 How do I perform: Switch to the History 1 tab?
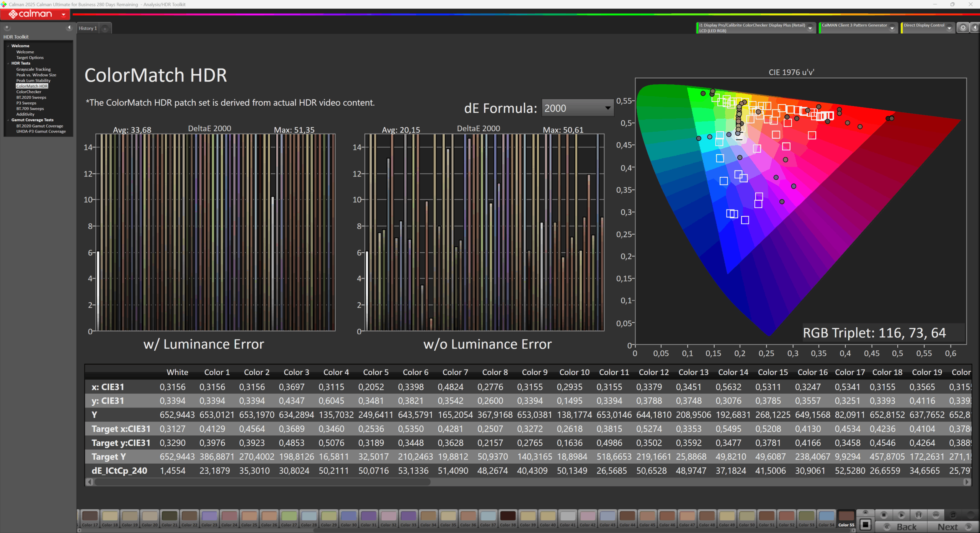pos(87,28)
